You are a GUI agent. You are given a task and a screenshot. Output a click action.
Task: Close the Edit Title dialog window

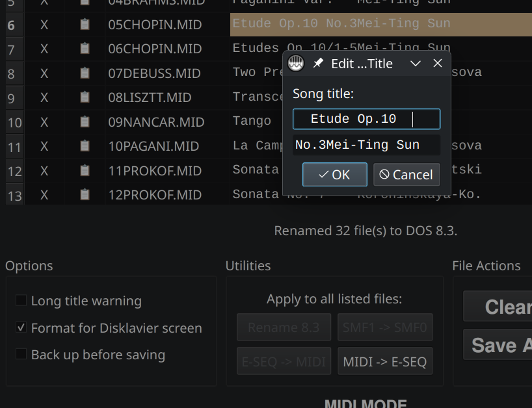pyautogui.click(x=438, y=63)
